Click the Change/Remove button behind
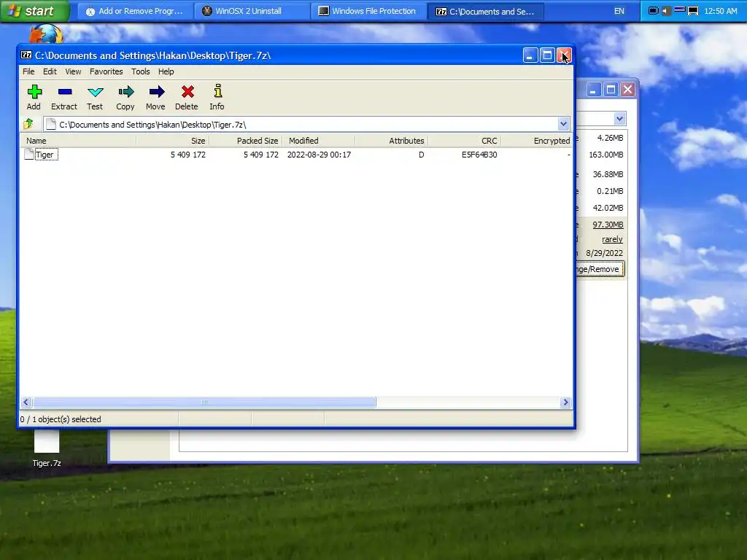Viewport: 747px width, 560px height. click(600, 269)
